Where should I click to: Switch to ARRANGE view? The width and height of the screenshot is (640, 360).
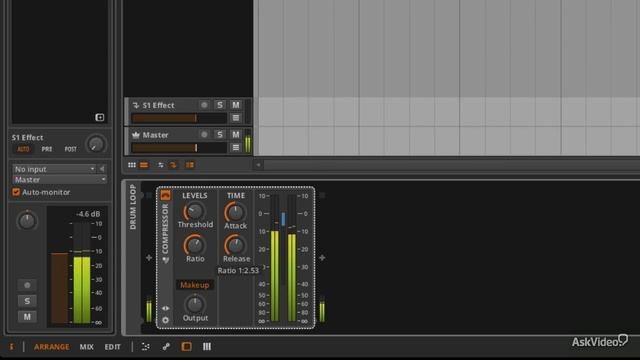[x=52, y=347]
